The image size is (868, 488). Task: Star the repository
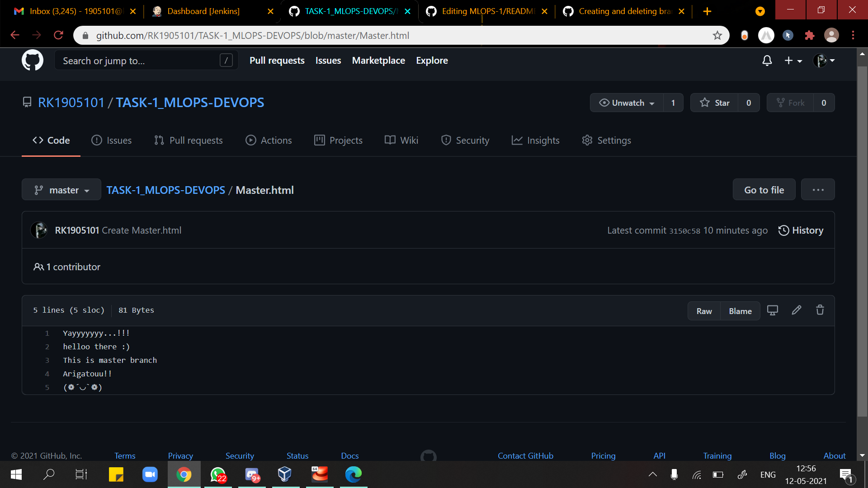(714, 103)
